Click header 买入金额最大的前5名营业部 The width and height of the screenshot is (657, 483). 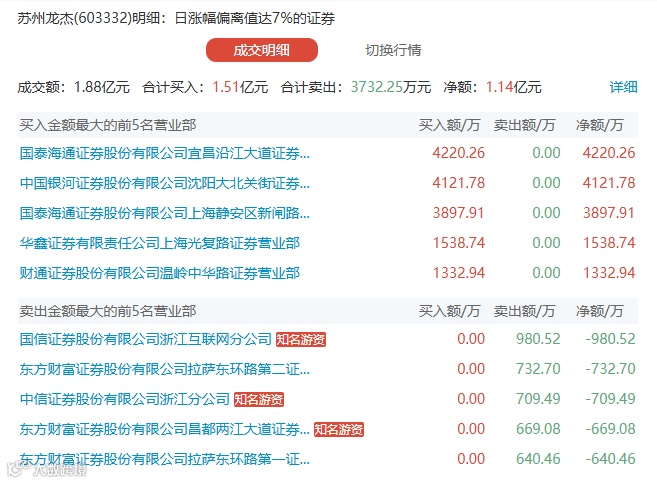tap(108, 125)
